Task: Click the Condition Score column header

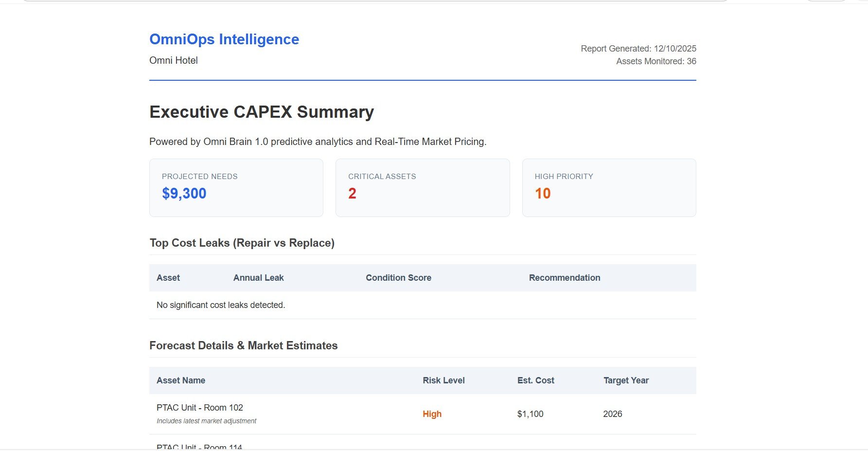Action: [398, 278]
